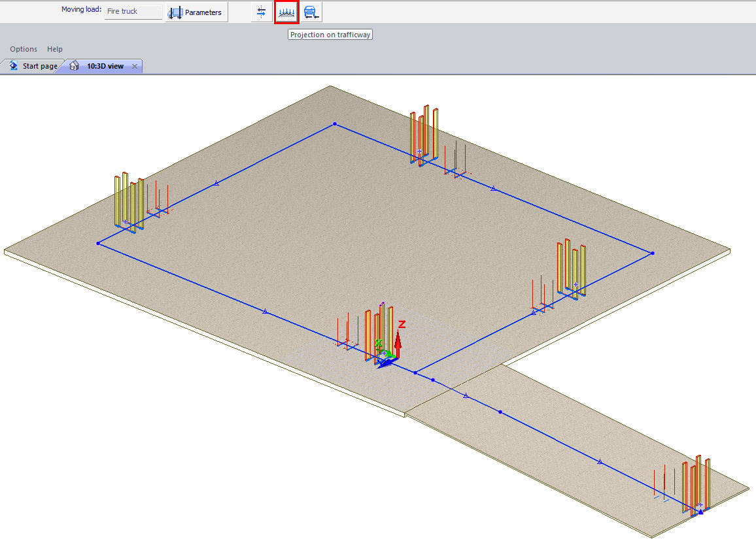Image resolution: width=756 pixels, height=543 pixels.
Task: Switch to the Start page tab
Action: (39, 66)
